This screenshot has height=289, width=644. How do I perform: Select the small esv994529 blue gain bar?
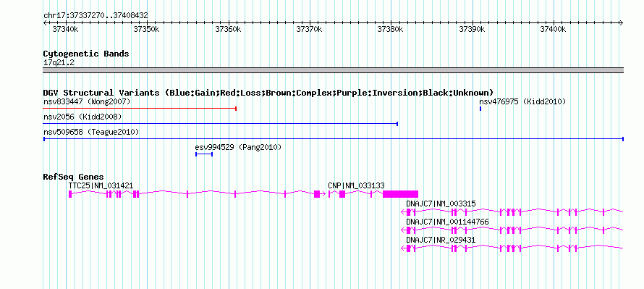tap(204, 154)
